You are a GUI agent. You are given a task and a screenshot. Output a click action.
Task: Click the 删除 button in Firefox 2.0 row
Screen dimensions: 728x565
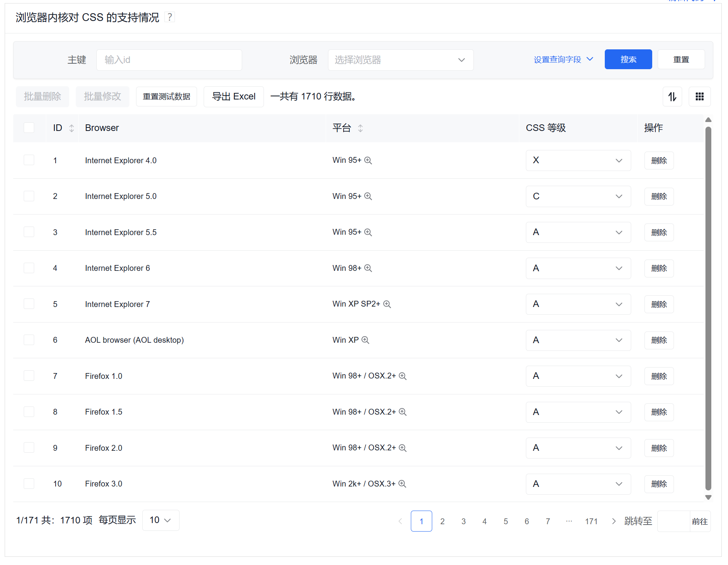(x=659, y=448)
